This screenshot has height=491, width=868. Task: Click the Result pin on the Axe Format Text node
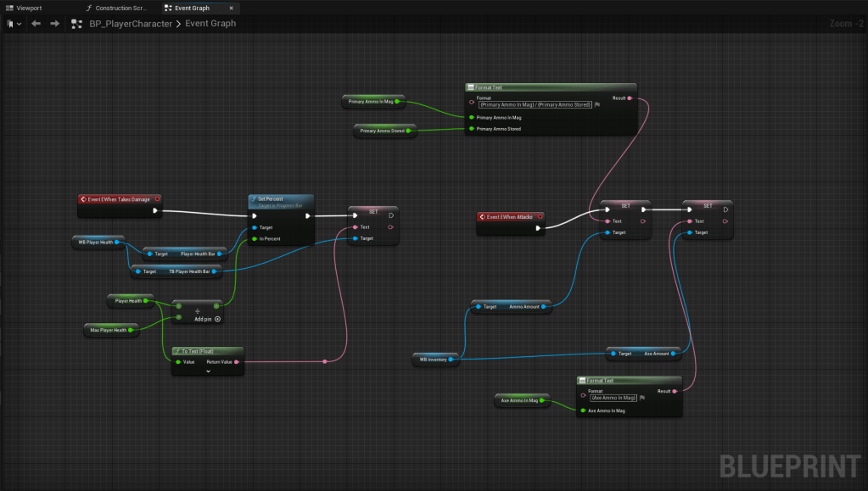(675, 391)
